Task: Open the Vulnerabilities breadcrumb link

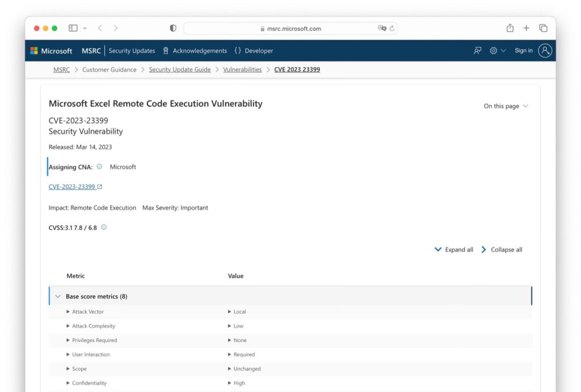Action: coord(243,69)
